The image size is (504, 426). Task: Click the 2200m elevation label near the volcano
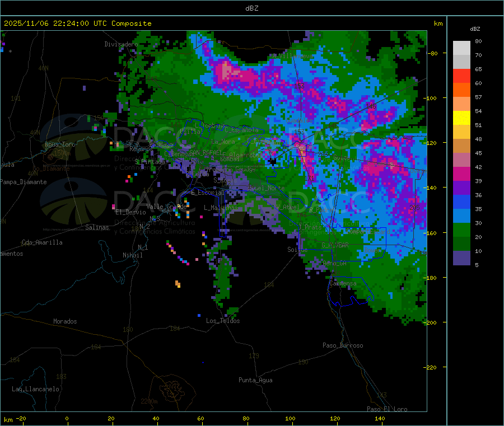point(149,401)
